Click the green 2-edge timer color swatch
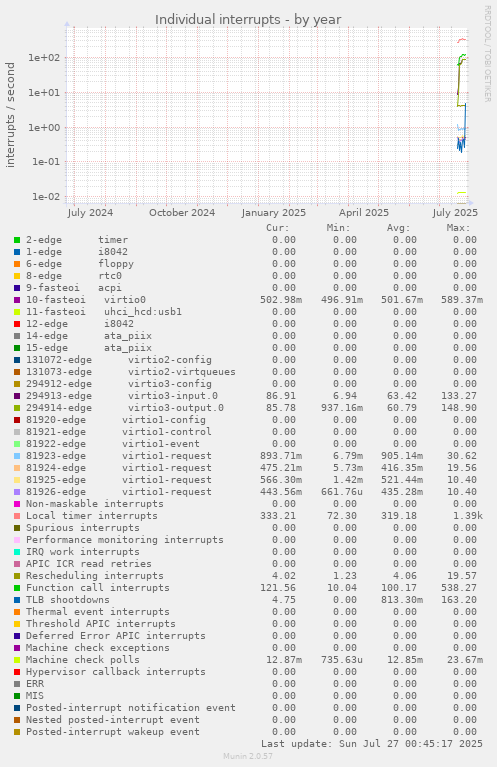The width and height of the screenshot is (497, 767). [x=17, y=240]
